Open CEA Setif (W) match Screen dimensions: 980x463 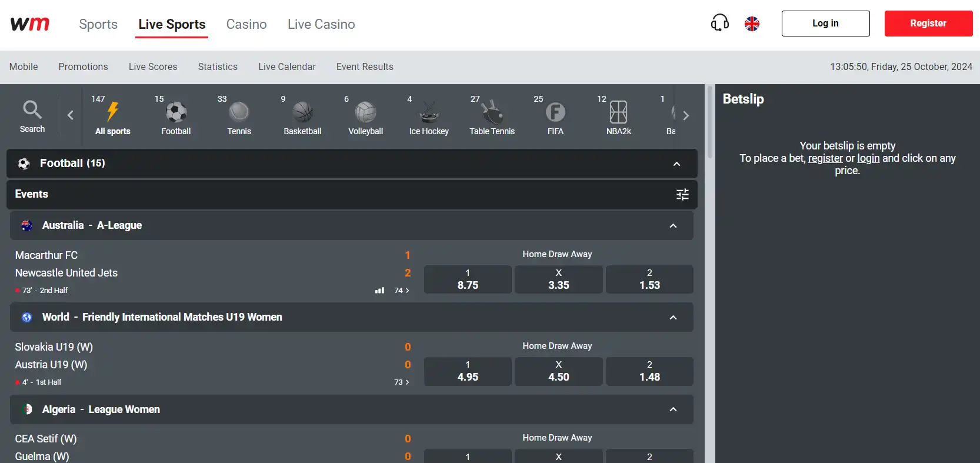pos(46,439)
